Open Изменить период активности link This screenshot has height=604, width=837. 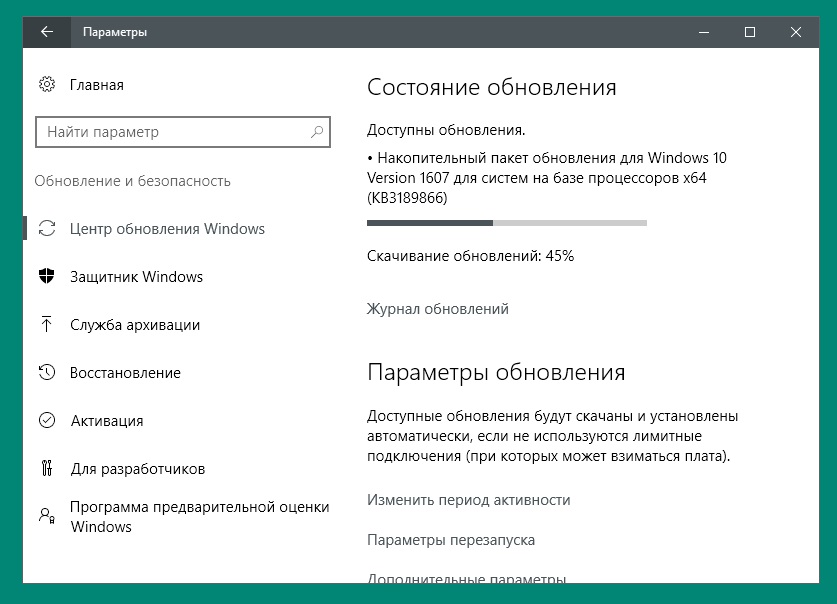469,500
